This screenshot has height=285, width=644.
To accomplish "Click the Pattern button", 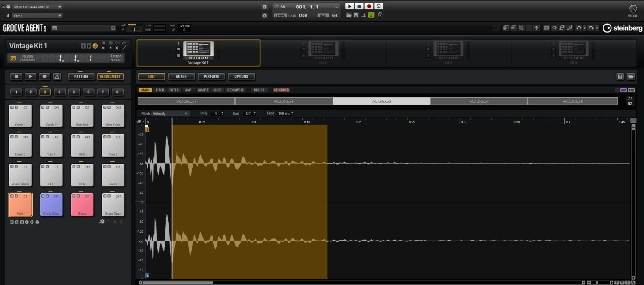I will click(81, 76).
